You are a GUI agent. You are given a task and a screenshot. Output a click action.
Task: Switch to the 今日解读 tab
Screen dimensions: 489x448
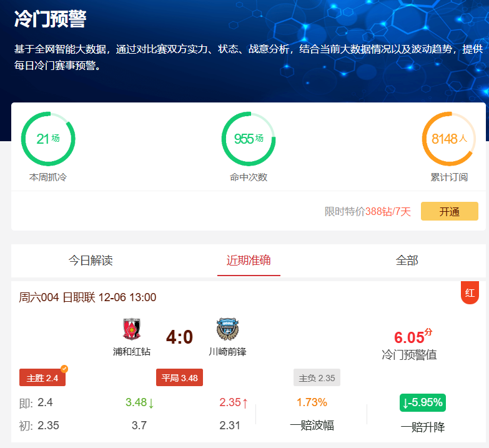point(91,261)
